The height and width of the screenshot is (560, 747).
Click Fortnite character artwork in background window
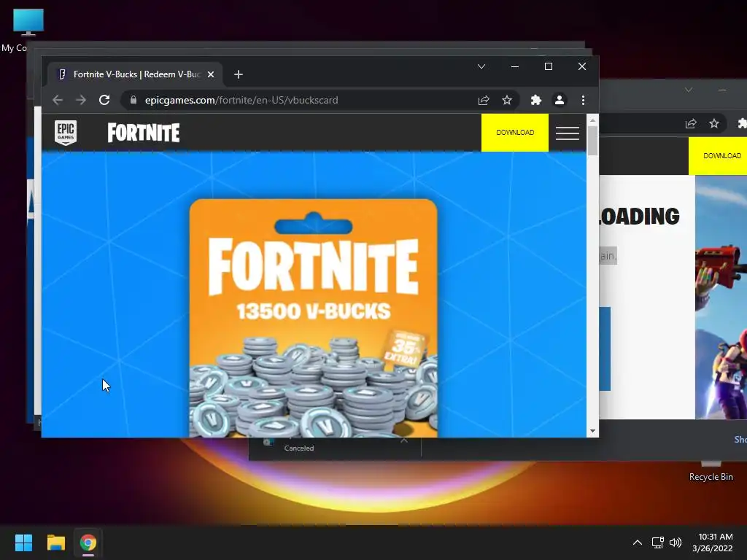[721, 297]
